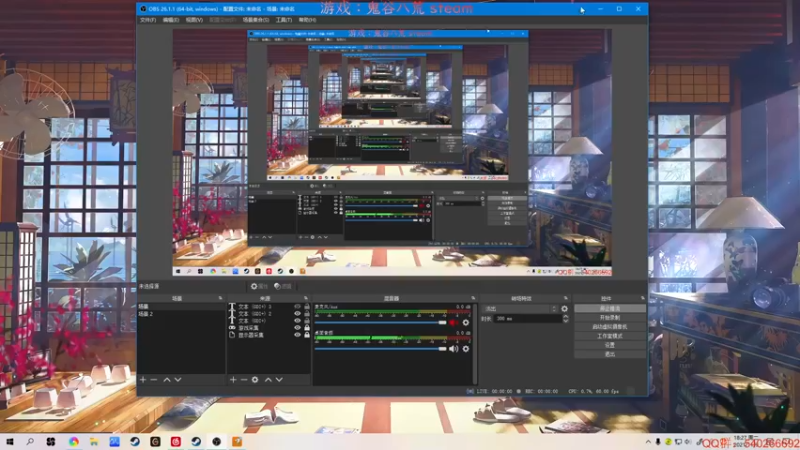The width and height of the screenshot is (800, 450).
Task: Open the 工具(T) menu
Action: point(284,20)
